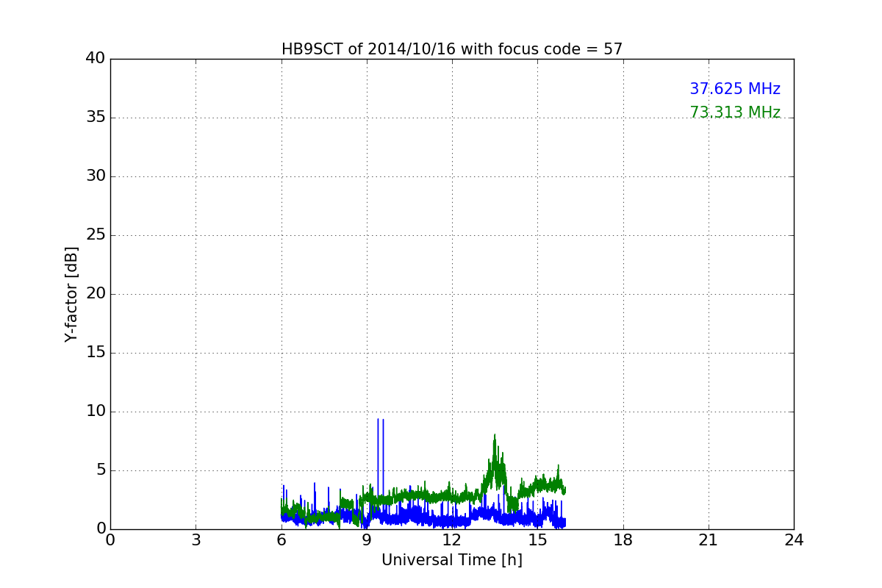Image resolution: width=882 pixels, height=588 pixels.
Task: Click y-axis tick label '30'
Action: [x=96, y=176]
